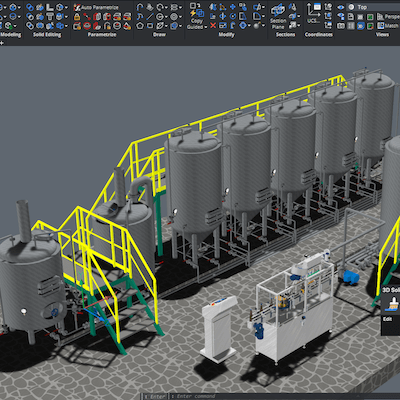
Task: Click the padlock parametrize constraint icon
Action: coord(77,16)
